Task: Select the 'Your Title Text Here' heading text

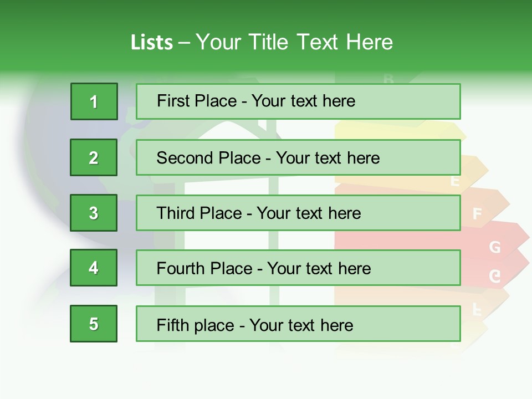Action: coord(294,42)
